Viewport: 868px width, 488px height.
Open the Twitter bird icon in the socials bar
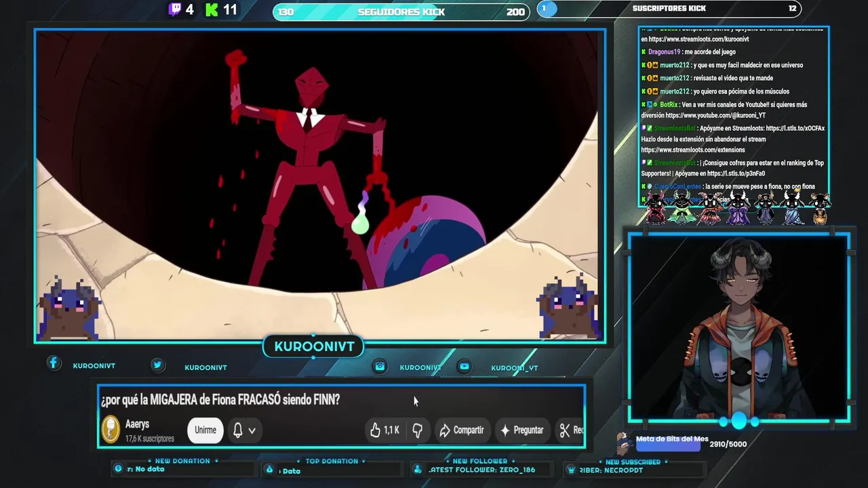click(157, 365)
